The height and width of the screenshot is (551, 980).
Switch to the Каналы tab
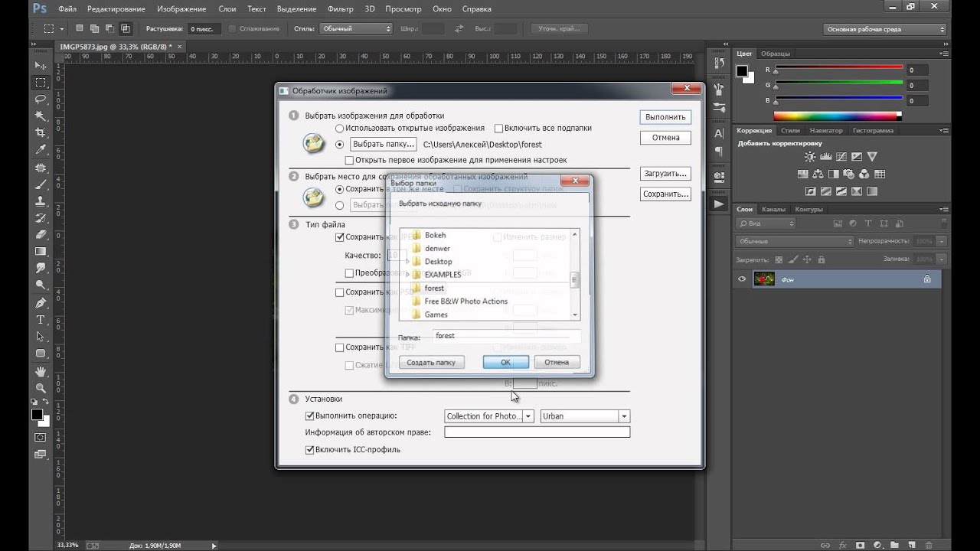click(x=773, y=209)
